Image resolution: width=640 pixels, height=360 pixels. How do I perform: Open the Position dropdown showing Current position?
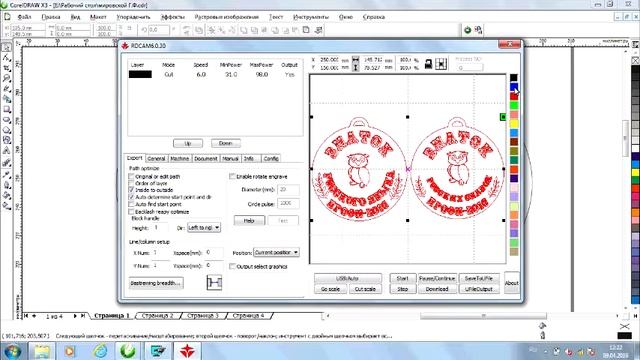[276, 252]
